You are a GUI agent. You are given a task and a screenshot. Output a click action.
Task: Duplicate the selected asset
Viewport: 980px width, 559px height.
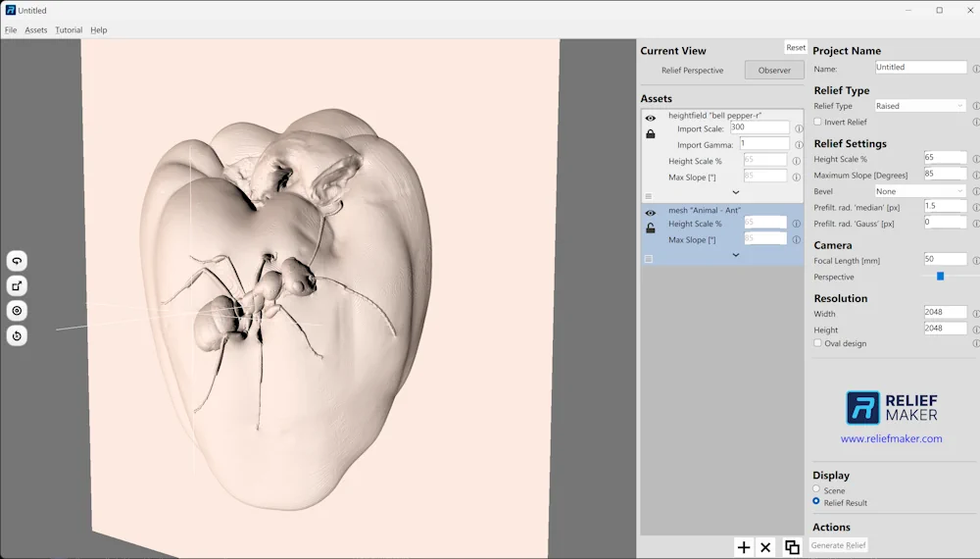(792, 547)
